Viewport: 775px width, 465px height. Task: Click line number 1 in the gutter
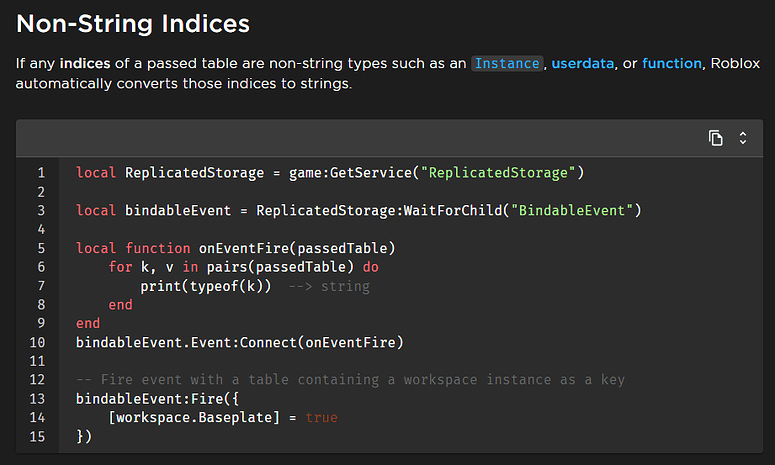(x=41, y=173)
